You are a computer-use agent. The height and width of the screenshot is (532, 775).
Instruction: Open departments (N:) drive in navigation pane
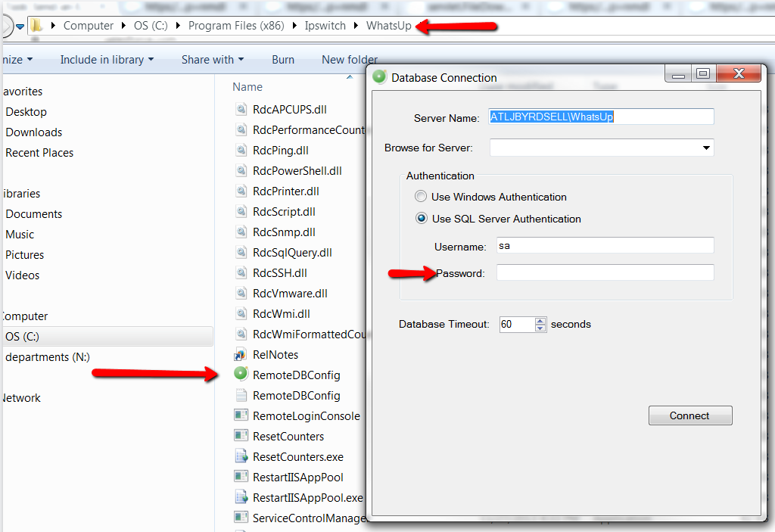coord(48,357)
